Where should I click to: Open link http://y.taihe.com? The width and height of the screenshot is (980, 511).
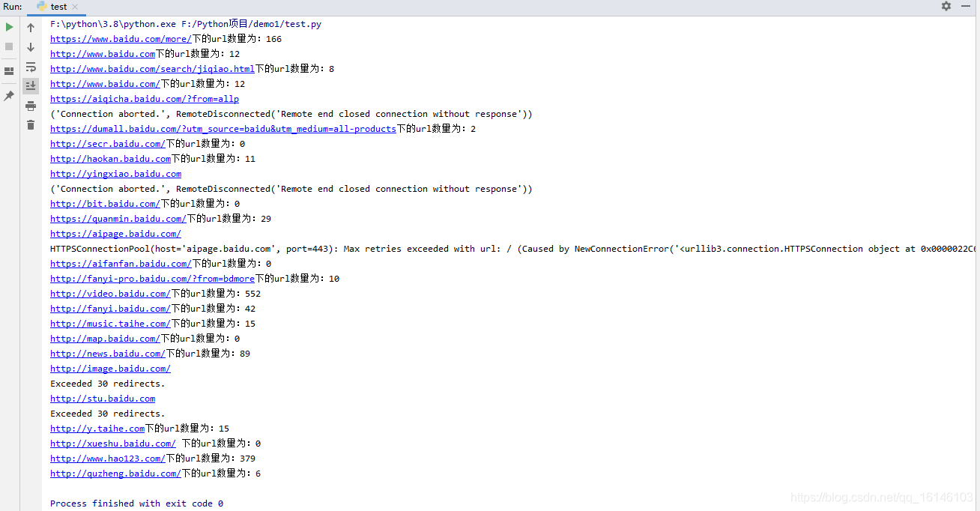coord(97,429)
